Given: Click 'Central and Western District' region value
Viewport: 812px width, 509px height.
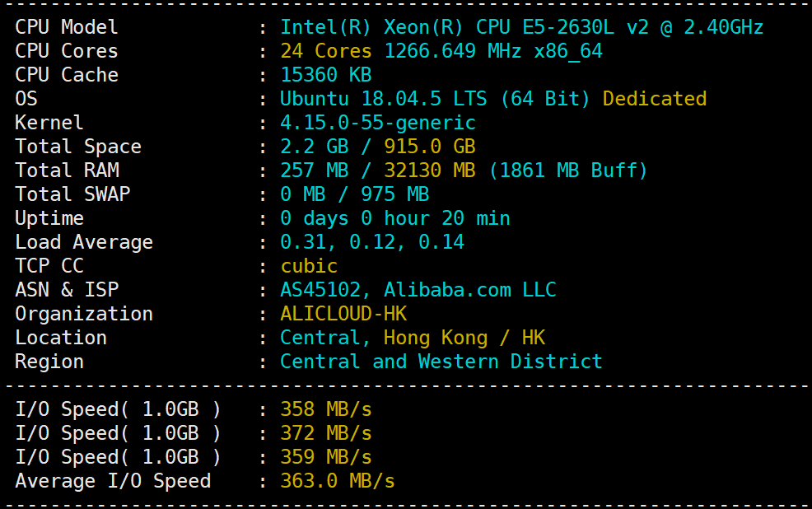Looking at the screenshot, I should 441,361.
